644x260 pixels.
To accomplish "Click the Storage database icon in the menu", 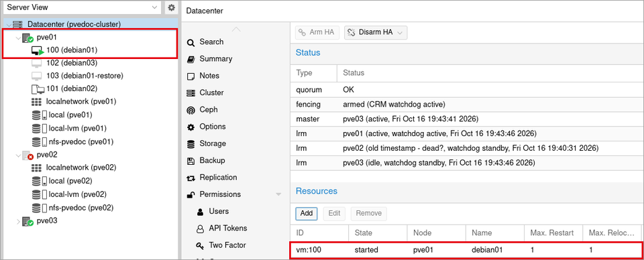I will click(x=191, y=144).
